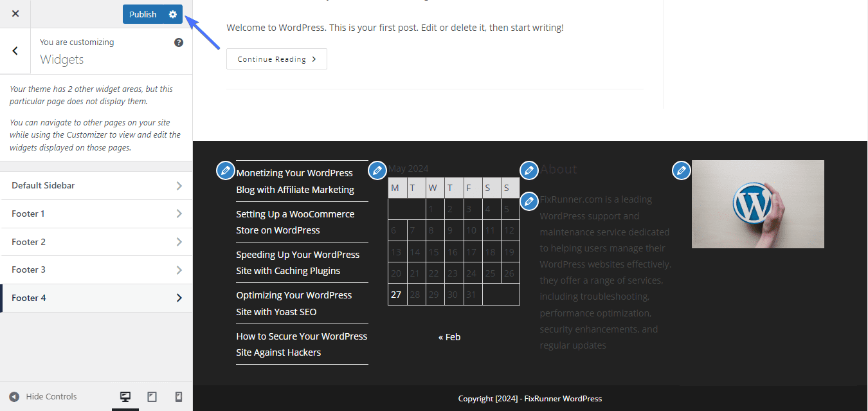The height and width of the screenshot is (411, 868).
Task: Click the WordPress logo image thumbnail
Action: [758, 204]
